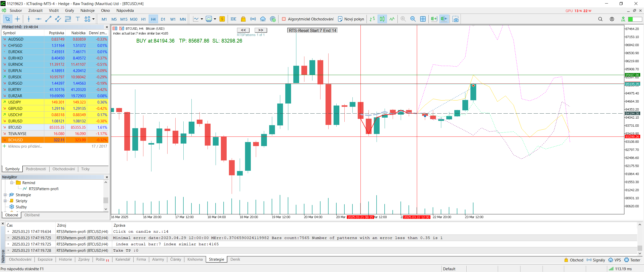
Task: Close the Navigator panel
Action: tap(107, 177)
